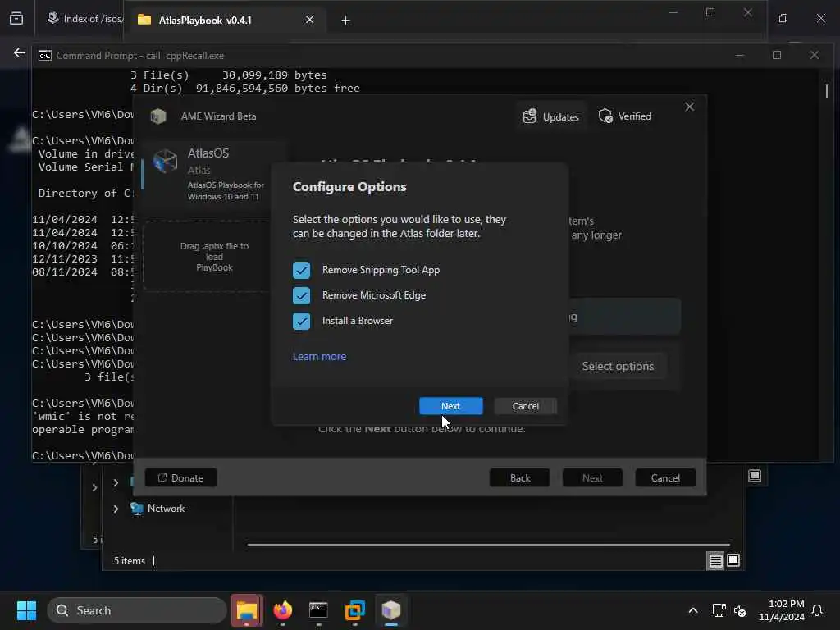Screen dimensions: 840x630
Task: Open AME Wizard taskbar icon
Action: tap(391, 610)
